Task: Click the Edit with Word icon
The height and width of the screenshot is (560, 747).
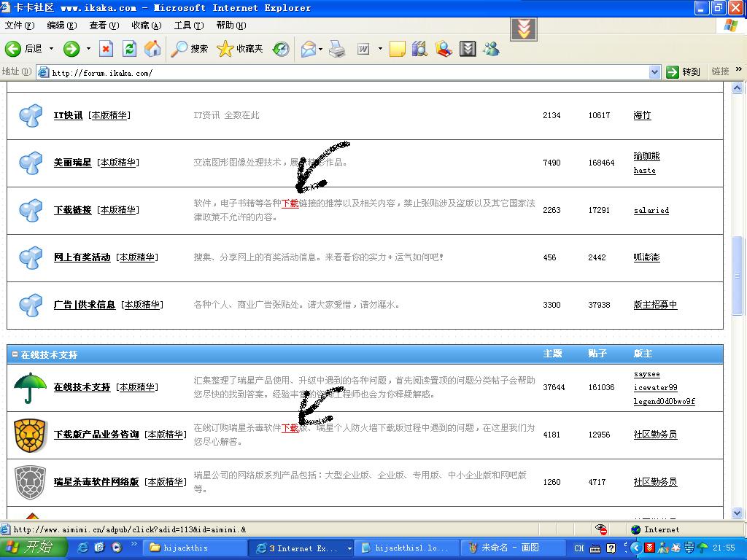Action: (x=363, y=49)
